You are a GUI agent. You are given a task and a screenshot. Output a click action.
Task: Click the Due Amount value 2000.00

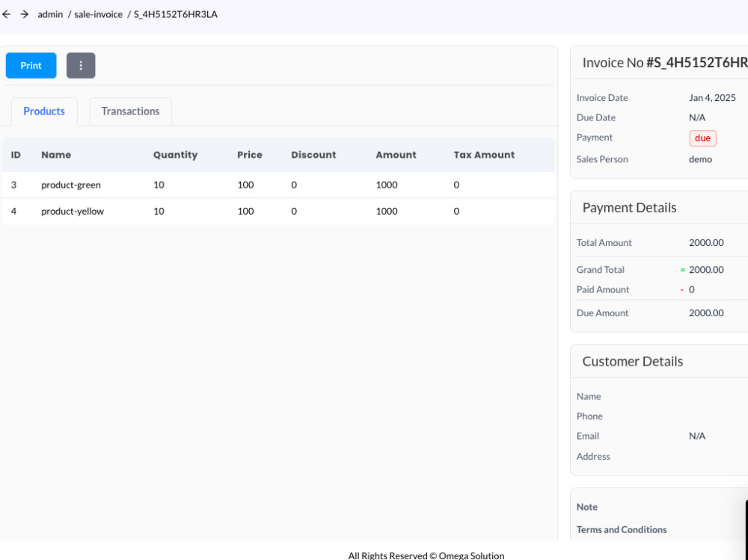(706, 313)
